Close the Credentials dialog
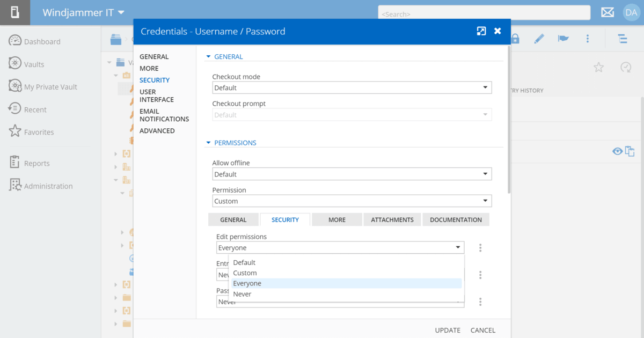 [497, 31]
